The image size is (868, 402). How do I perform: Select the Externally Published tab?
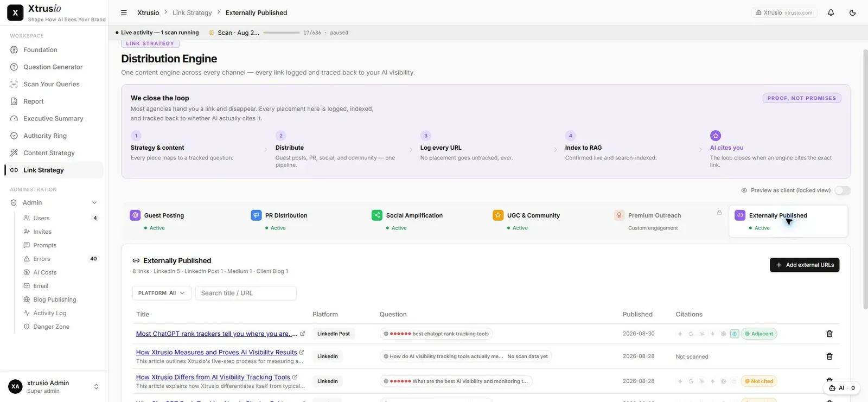click(788, 221)
